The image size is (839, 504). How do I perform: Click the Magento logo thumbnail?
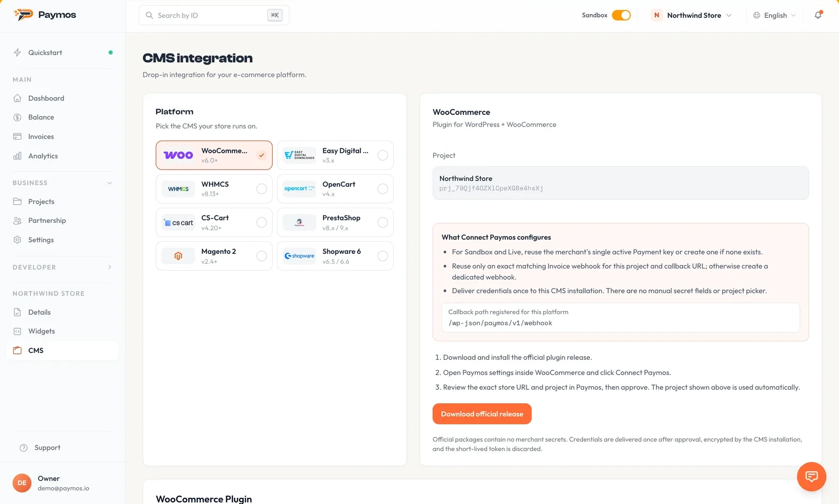click(x=178, y=256)
